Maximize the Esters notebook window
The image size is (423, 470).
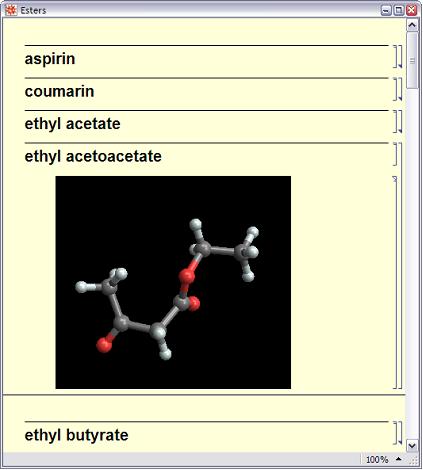(399, 10)
